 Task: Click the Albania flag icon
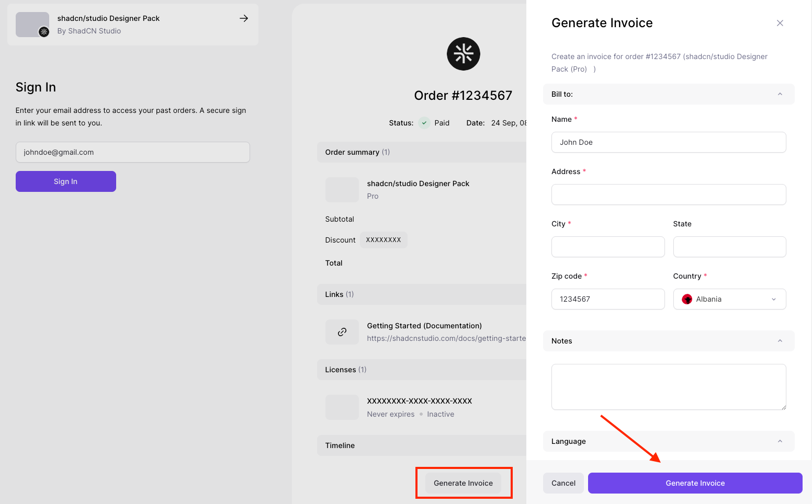click(687, 299)
